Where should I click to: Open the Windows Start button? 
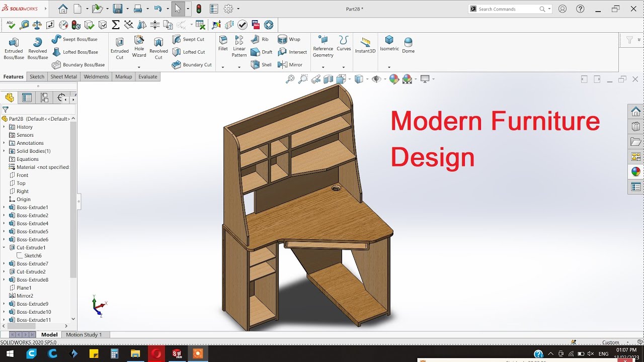[10, 354]
